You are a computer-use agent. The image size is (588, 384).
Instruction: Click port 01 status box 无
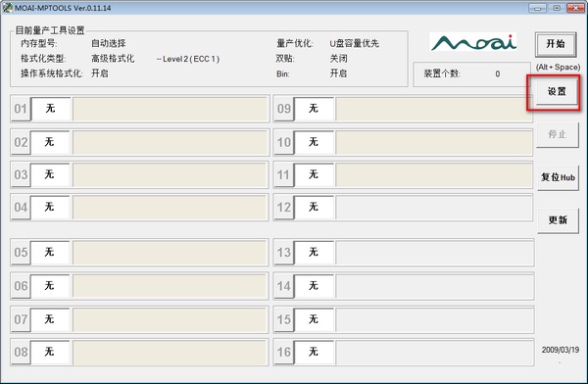(51, 109)
